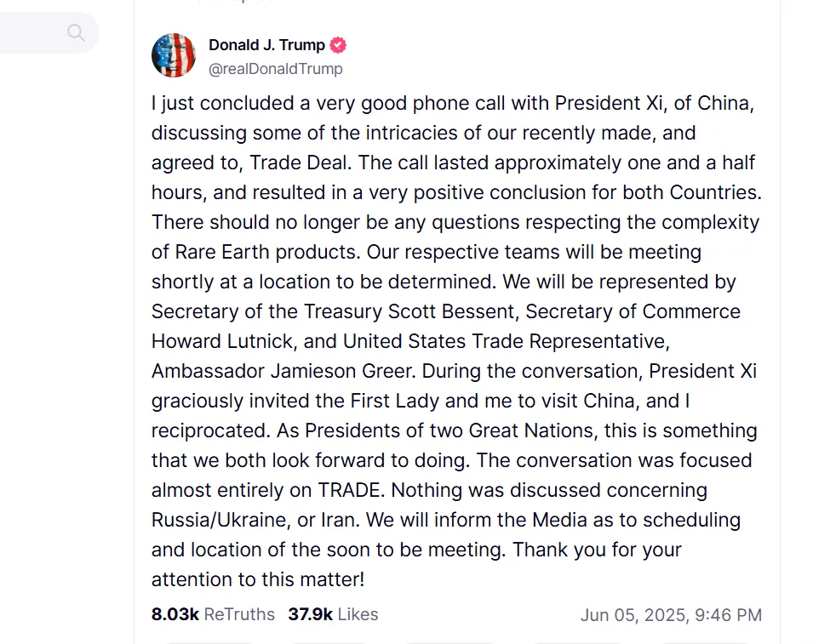The height and width of the screenshot is (644, 813).
Task: Click the red verified badge icon
Action: click(x=338, y=45)
